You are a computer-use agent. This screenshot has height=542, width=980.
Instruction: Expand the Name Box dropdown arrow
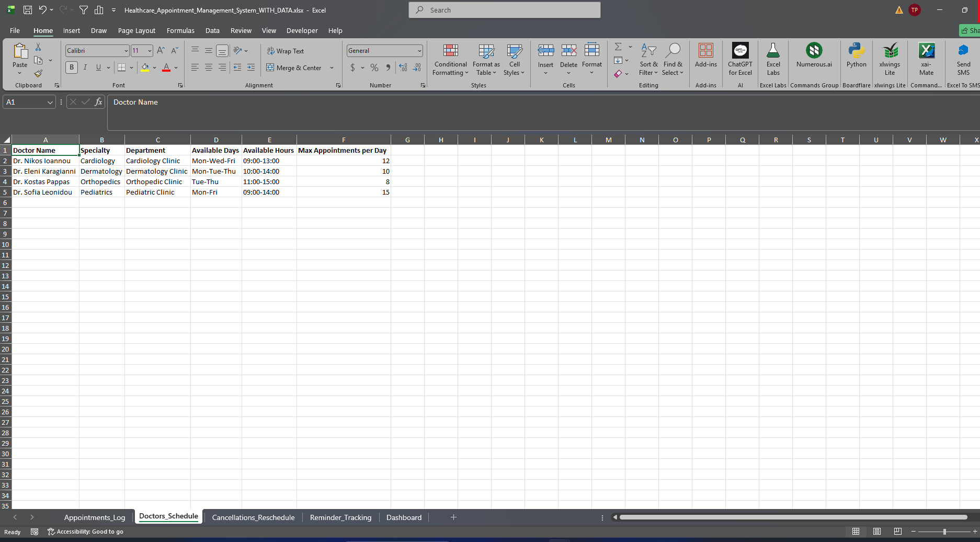click(x=50, y=103)
